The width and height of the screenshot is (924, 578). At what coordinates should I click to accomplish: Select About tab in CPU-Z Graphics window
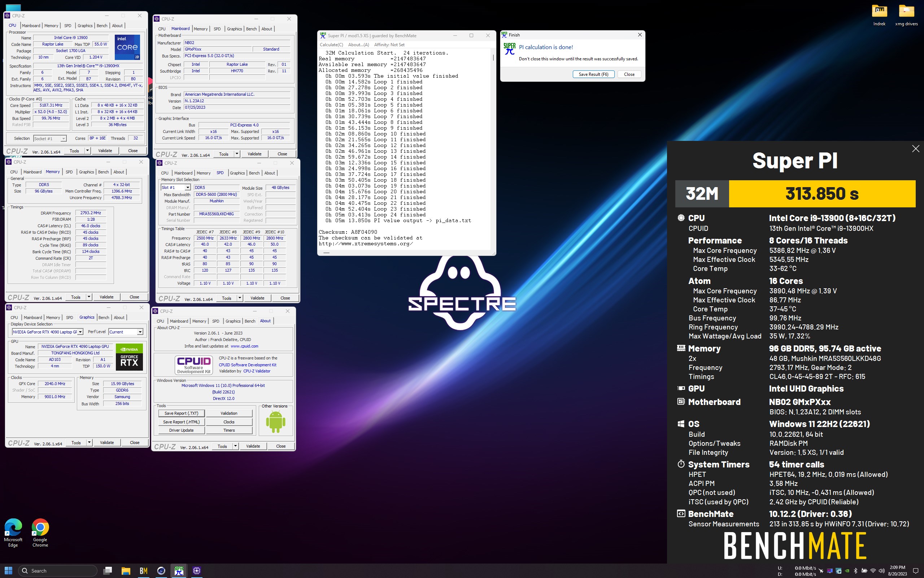pyautogui.click(x=119, y=318)
